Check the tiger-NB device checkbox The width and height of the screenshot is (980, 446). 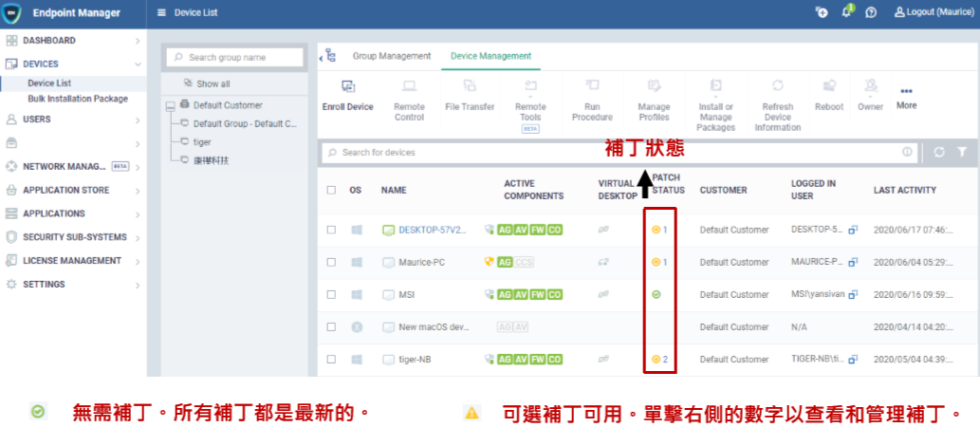click(x=331, y=359)
